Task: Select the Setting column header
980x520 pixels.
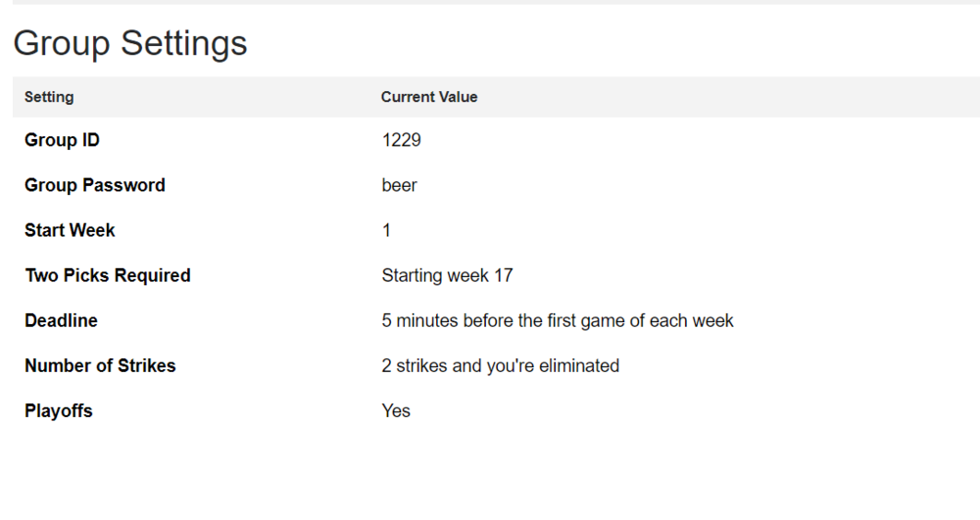Action: pos(49,97)
